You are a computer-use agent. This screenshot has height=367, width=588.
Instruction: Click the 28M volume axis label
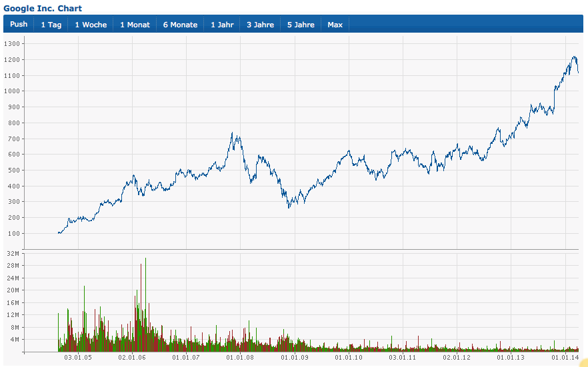tap(13, 266)
